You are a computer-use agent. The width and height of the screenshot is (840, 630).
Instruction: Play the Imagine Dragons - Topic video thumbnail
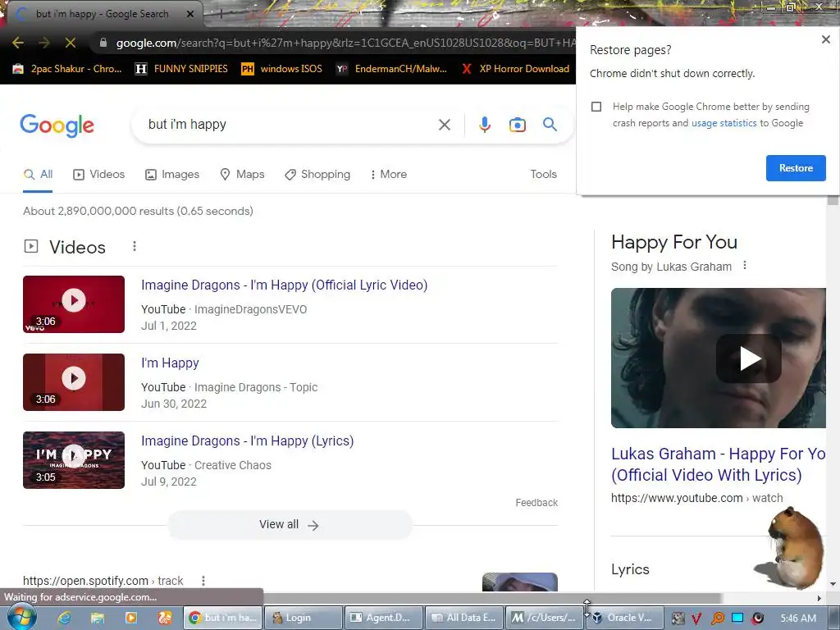tap(74, 382)
